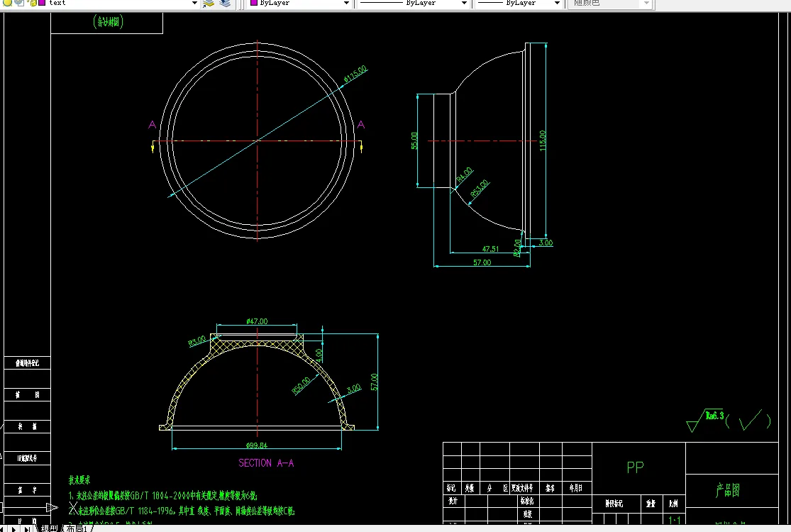Select the 4.00 dimension in section view

(x=319, y=355)
